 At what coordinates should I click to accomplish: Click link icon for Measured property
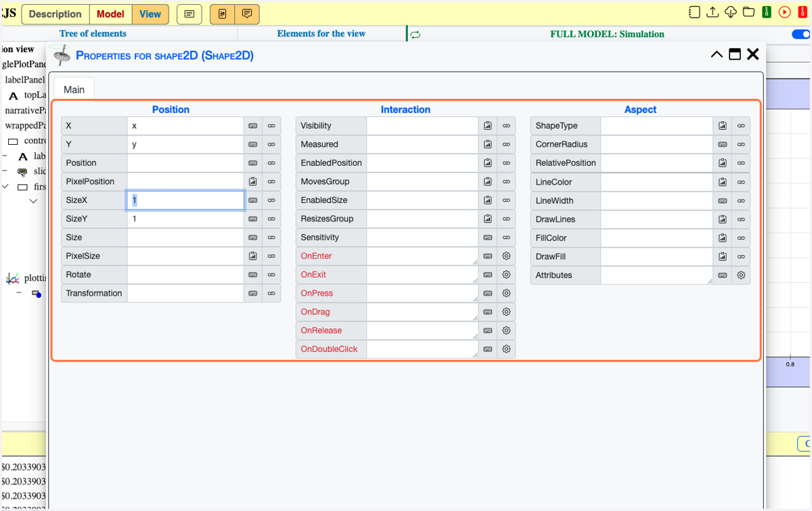506,144
